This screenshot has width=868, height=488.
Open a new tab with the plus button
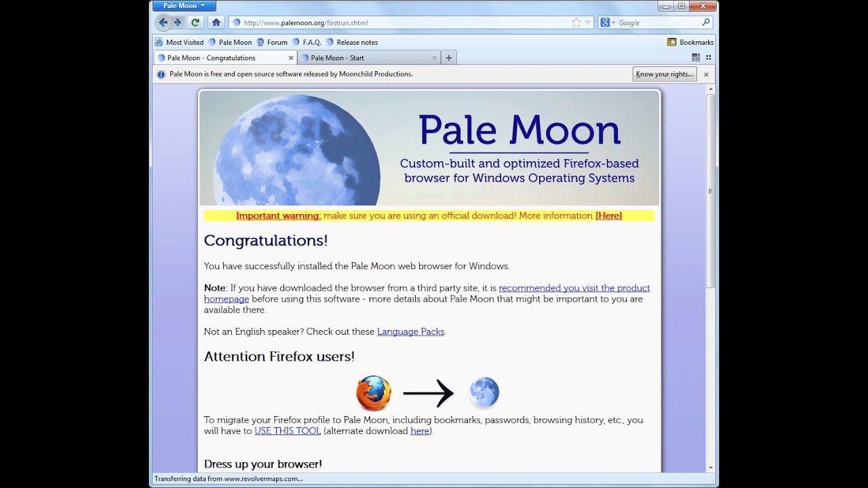pos(448,58)
